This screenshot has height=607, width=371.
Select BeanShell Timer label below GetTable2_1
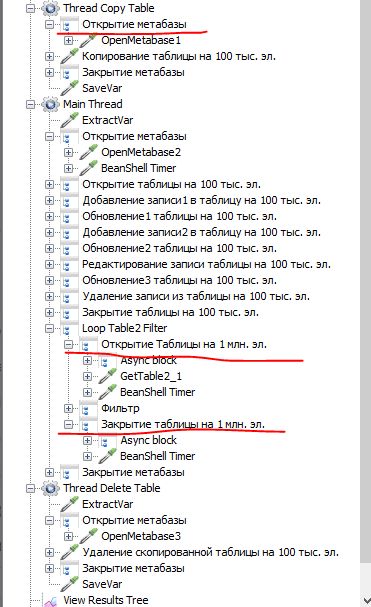(158, 392)
